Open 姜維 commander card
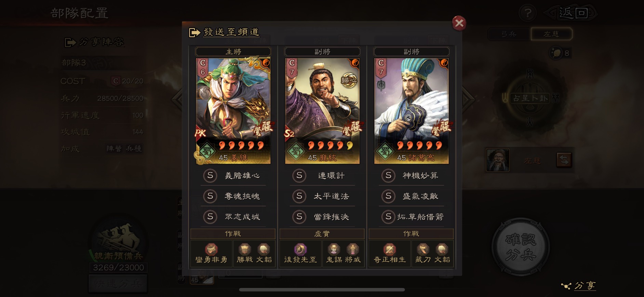This screenshot has height=297, width=644. point(233,111)
